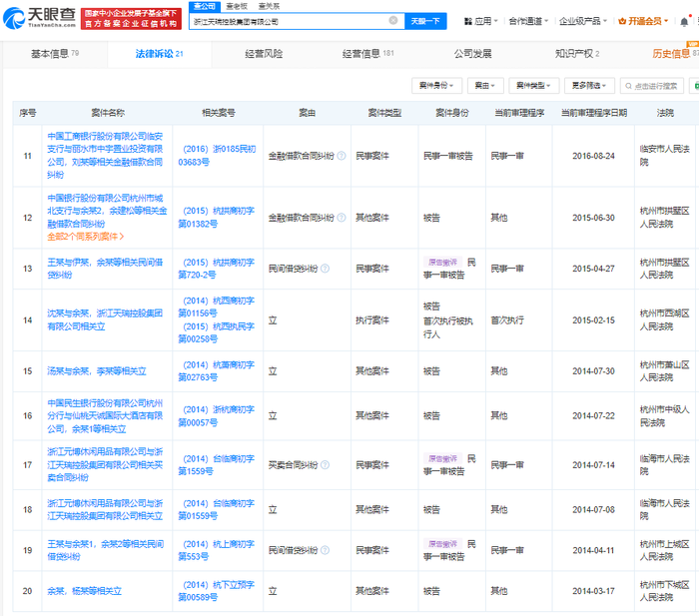Click the 天眼一下 search button

(x=425, y=21)
